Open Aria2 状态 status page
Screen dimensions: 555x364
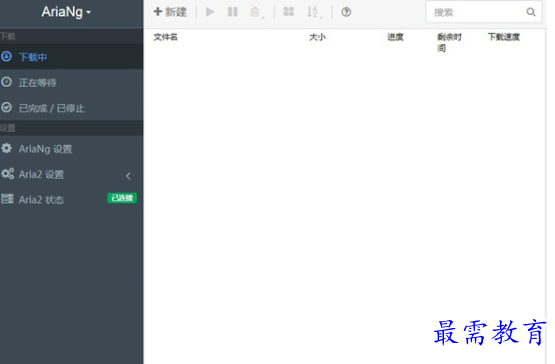(x=71, y=199)
